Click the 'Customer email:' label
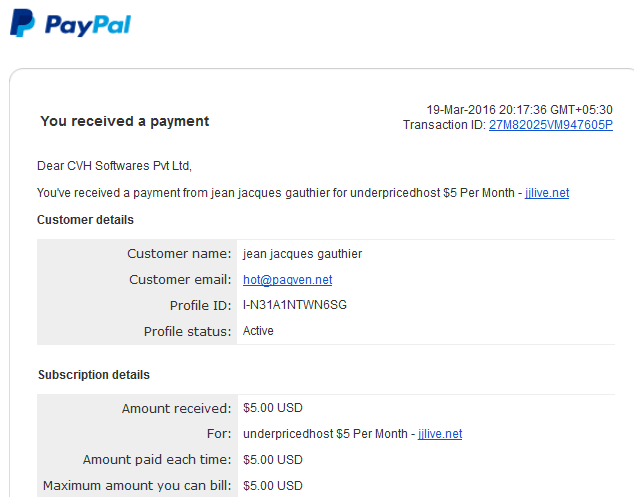The width and height of the screenshot is (634, 497). 180,279
